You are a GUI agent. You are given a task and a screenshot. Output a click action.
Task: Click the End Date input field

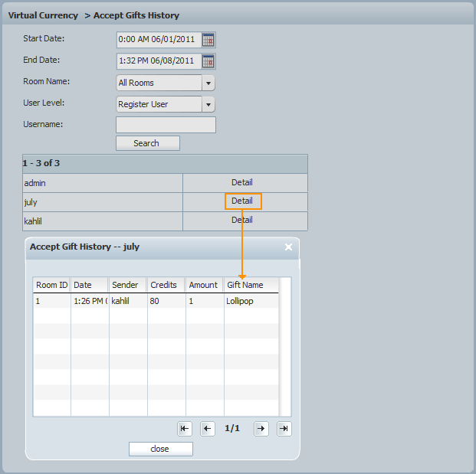[x=158, y=61]
